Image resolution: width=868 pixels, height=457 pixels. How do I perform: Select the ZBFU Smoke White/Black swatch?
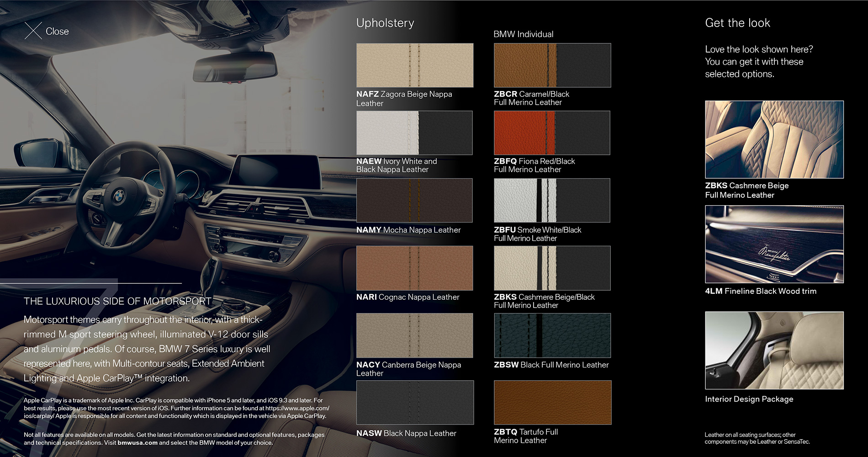[552, 200]
